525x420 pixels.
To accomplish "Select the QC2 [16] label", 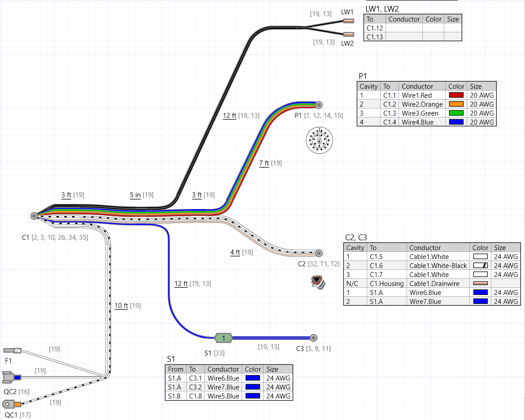I will tap(17, 392).
